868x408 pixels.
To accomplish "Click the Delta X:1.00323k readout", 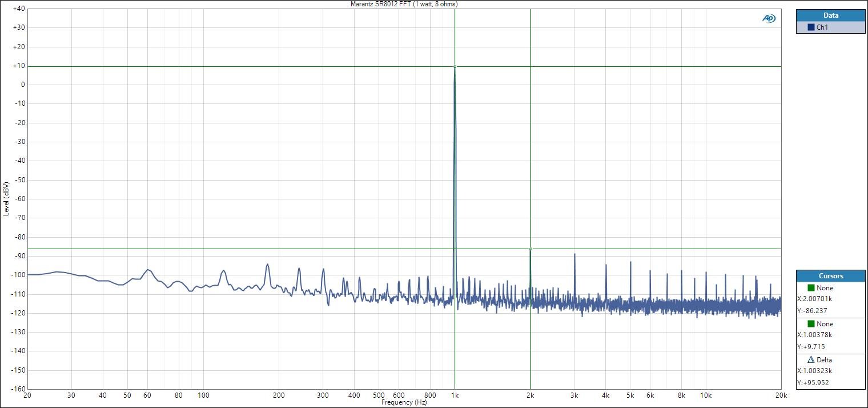I will coord(815,371).
